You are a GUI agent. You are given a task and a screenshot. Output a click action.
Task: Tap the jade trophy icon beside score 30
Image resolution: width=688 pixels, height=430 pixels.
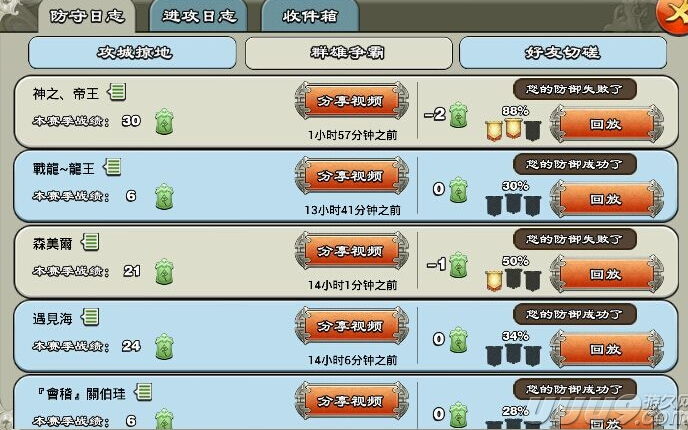click(164, 122)
